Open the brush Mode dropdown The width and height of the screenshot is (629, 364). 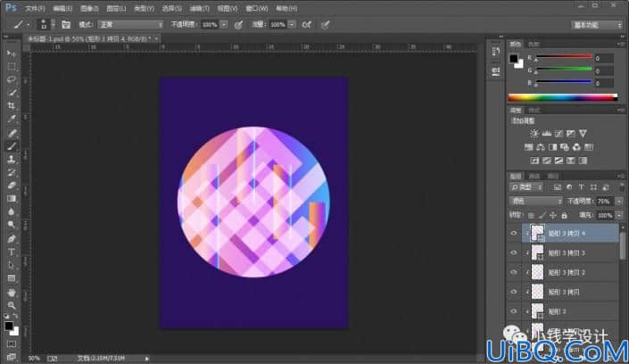pos(130,25)
